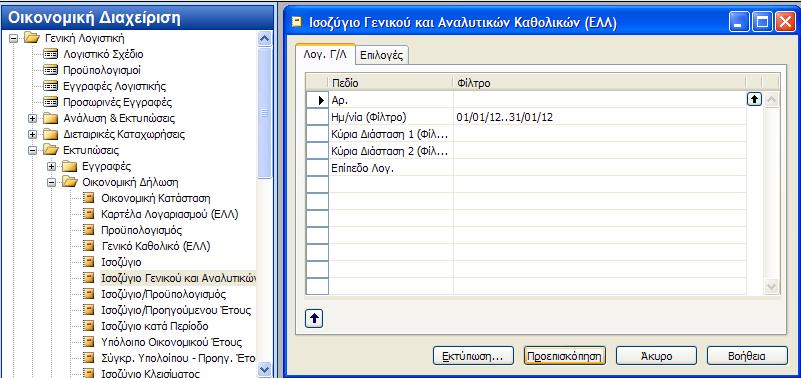This screenshot has height=378, width=801.
Task: Click filter cell for Κύρια Διάσταση 2
Action: click(600, 151)
